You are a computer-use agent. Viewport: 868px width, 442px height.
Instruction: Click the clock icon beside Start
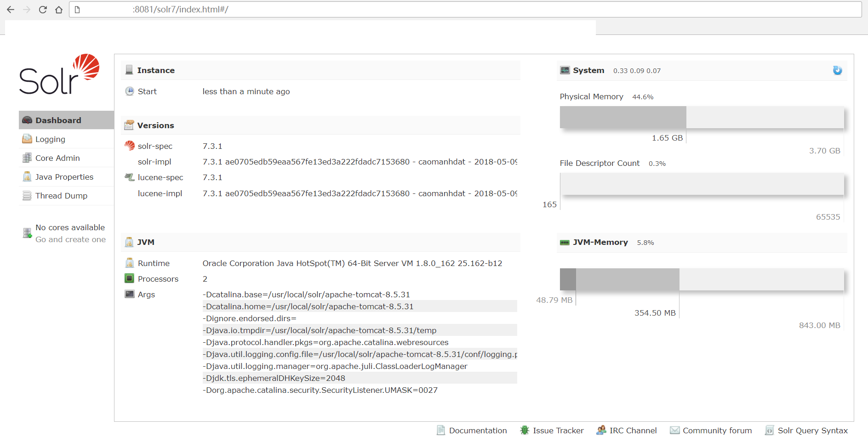130,91
